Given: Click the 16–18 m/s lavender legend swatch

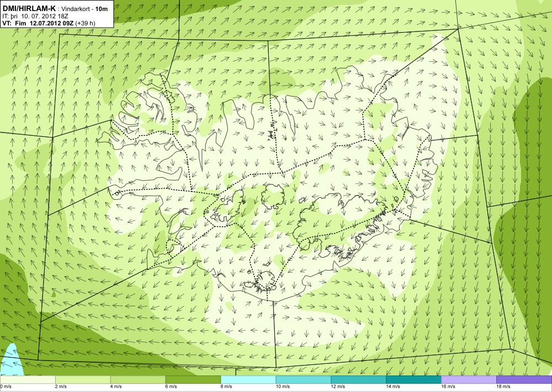Looking at the screenshot, I should (469, 380).
